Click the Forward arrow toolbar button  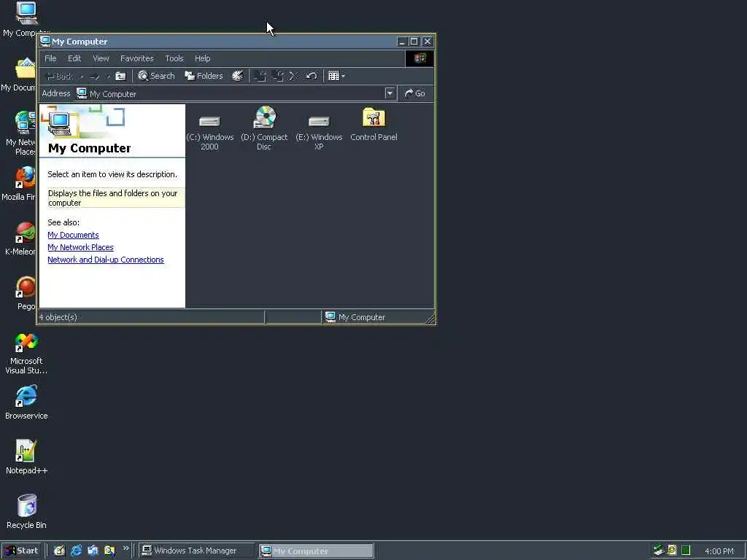pos(95,76)
